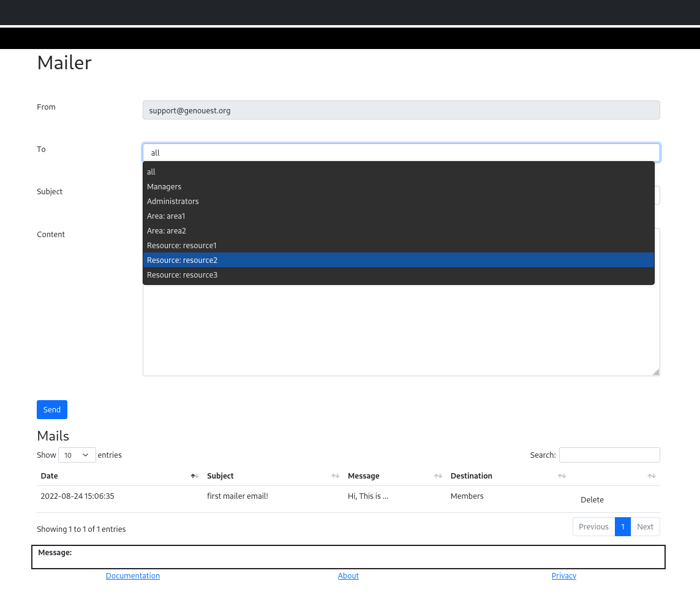Click the Message column header
The width and height of the screenshot is (700, 614).
(x=363, y=476)
